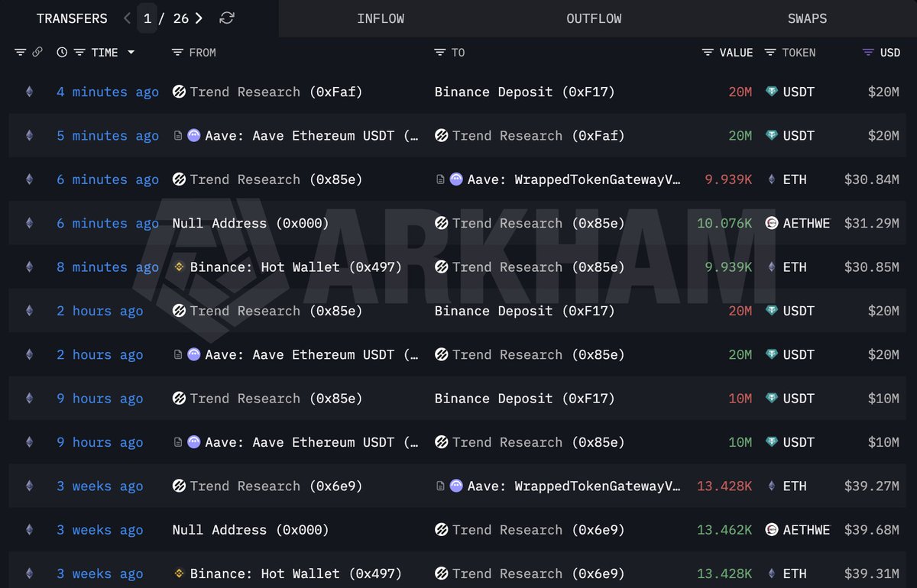Click AETHWE token icon in $39.68M row
Screen dimensions: 917x588
(x=772, y=529)
